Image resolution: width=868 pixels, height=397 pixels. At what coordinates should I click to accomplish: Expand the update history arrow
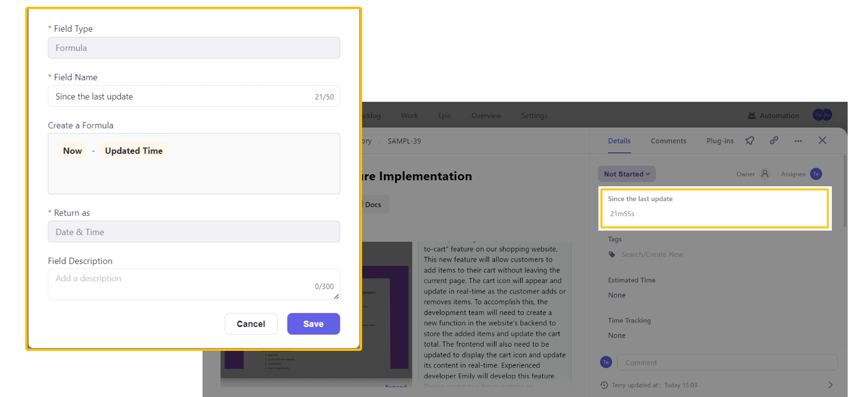tap(830, 385)
